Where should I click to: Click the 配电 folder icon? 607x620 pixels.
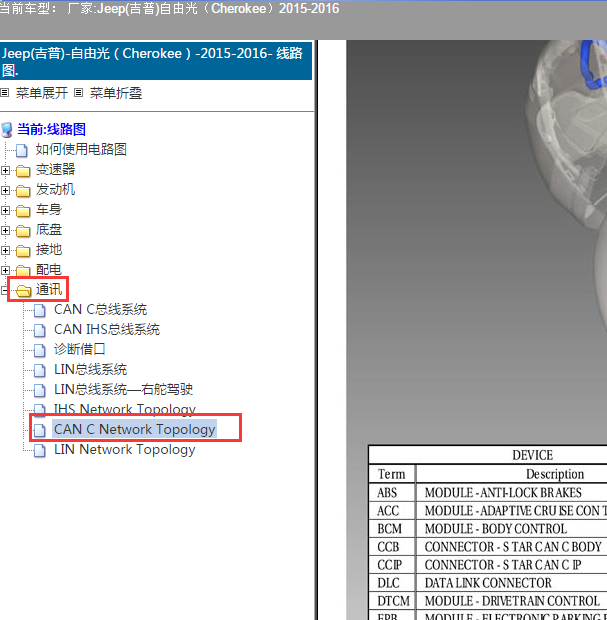click(23, 270)
